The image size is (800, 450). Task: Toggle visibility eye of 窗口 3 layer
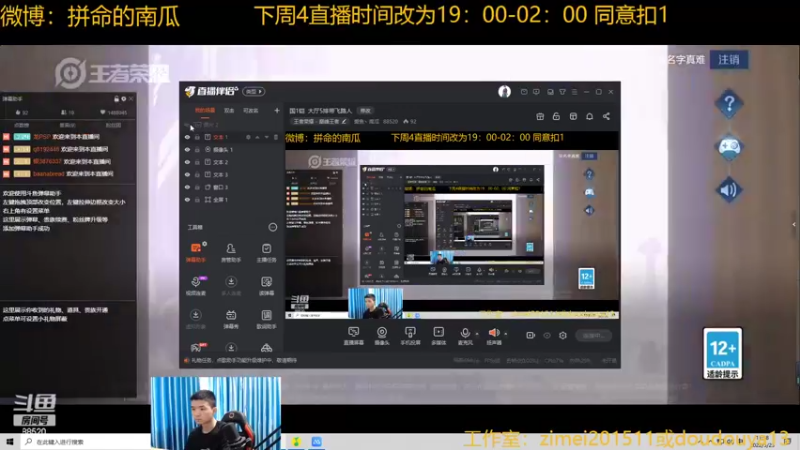coord(187,187)
